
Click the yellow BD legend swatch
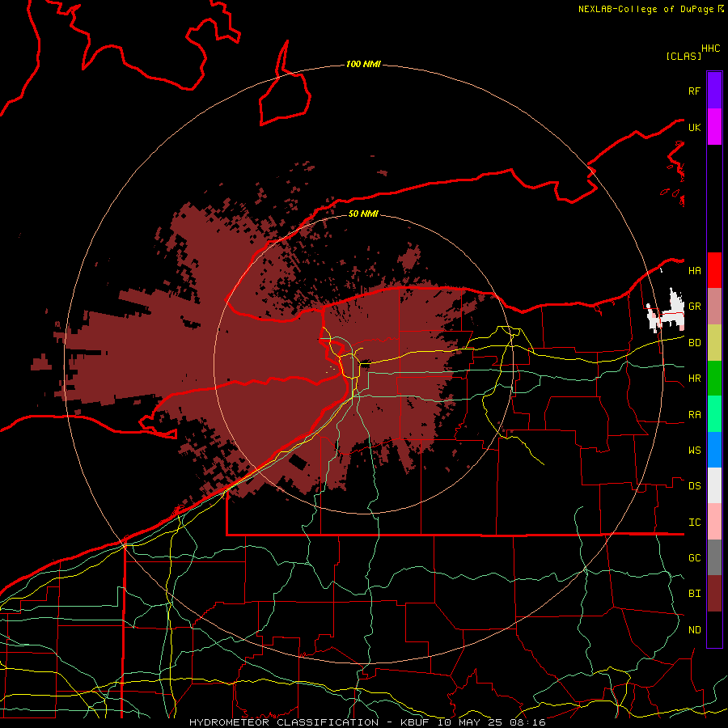(x=714, y=343)
